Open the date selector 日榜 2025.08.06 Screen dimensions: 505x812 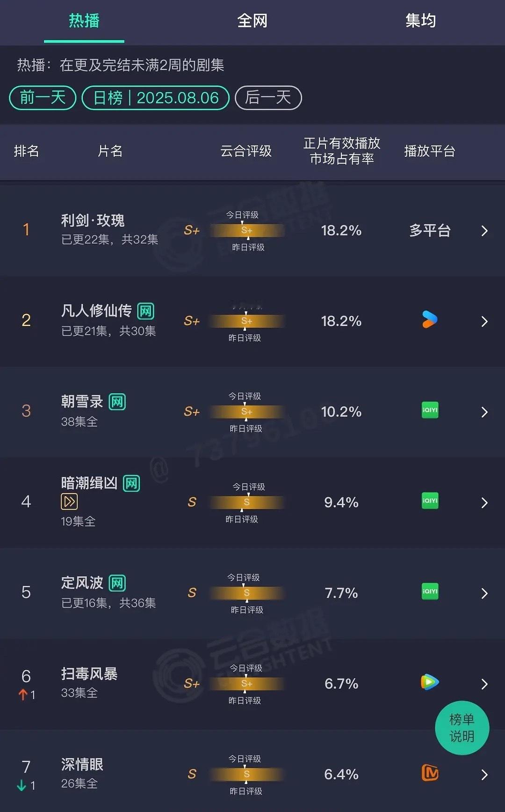coord(156,98)
